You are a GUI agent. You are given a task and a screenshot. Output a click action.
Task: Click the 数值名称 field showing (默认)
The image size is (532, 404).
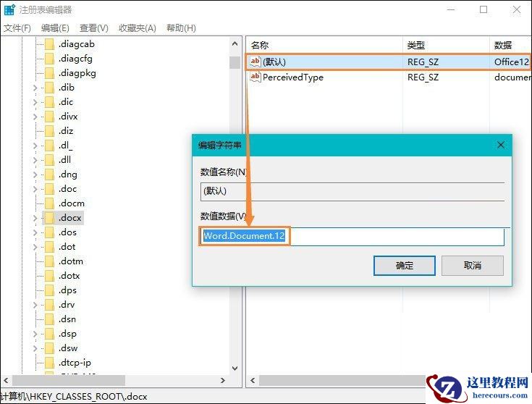tap(352, 191)
